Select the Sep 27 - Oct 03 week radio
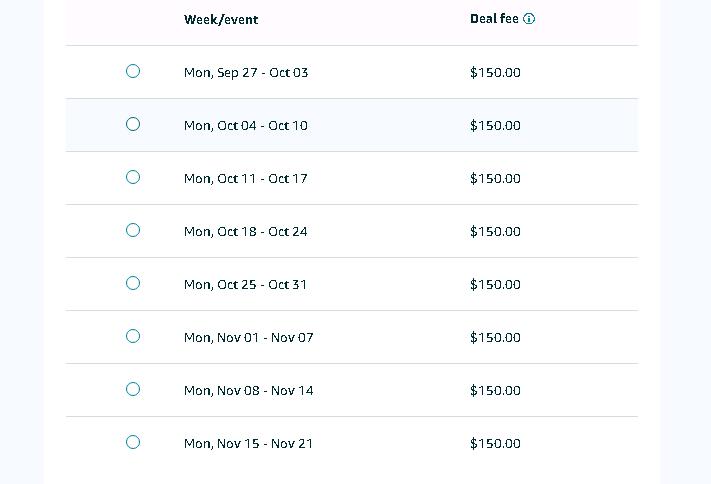This screenshot has width=711, height=484. pyautogui.click(x=133, y=71)
